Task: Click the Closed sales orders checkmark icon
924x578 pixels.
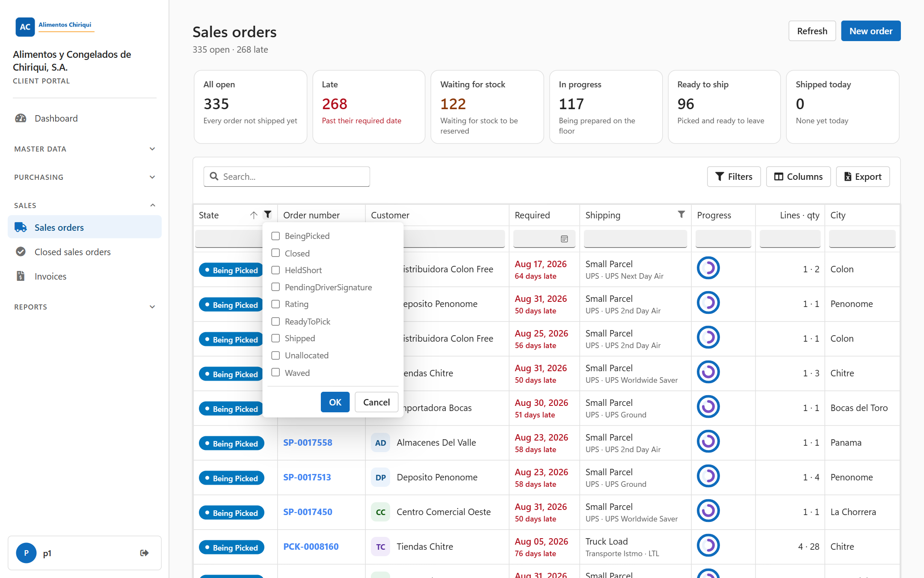Action: pyautogui.click(x=21, y=252)
